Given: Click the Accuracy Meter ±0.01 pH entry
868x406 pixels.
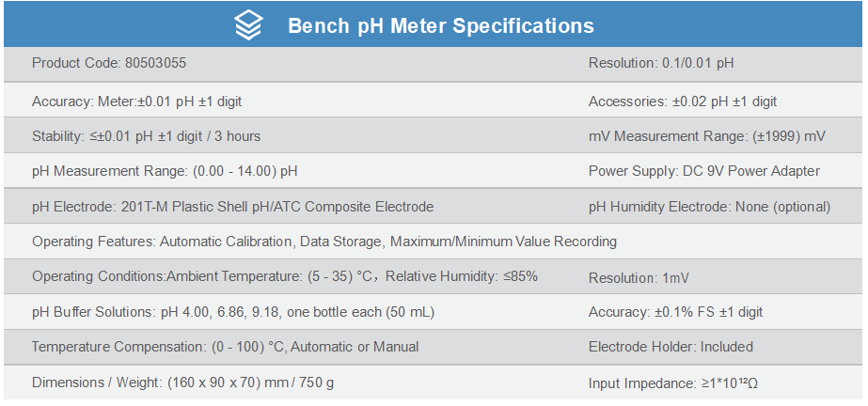Looking at the screenshot, I should click(136, 101).
